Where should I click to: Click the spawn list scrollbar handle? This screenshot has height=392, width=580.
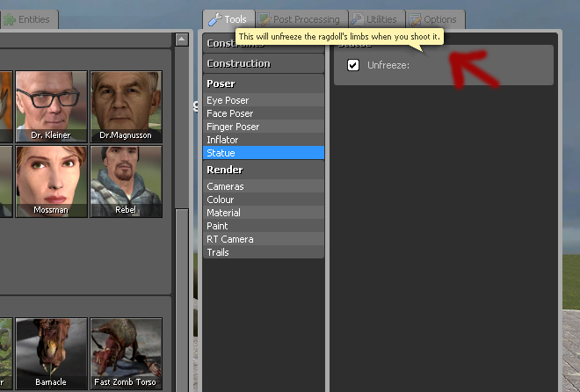(182, 300)
